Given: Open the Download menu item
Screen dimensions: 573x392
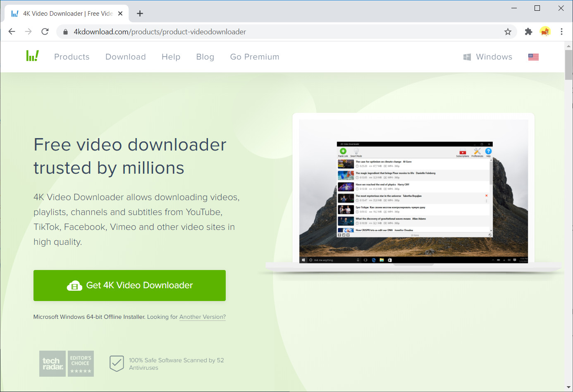Looking at the screenshot, I should tap(126, 57).
